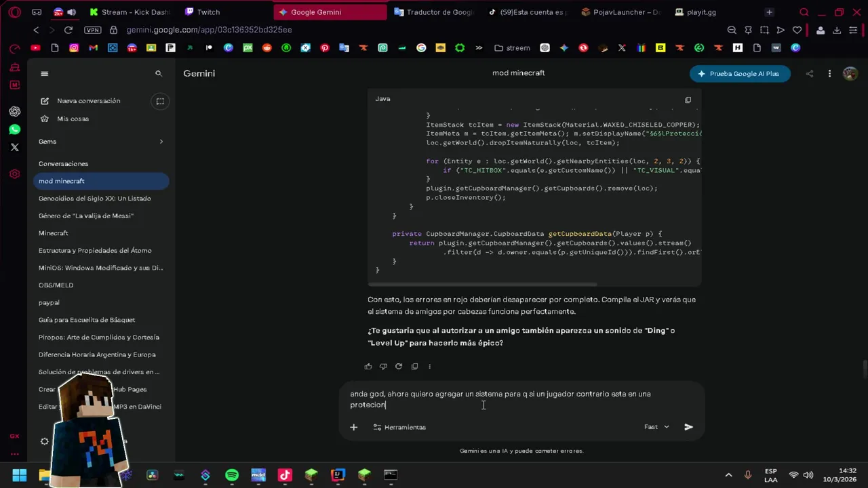Open Instagram bookmark in the bookmarks bar
The height and width of the screenshot is (488, 868).
(74, 47)
